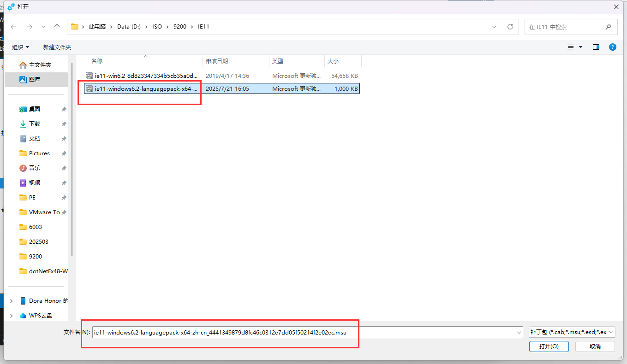627x364 pixels.
Task: Unpin 下载 using its pin icon
Action: tap(64, 124)
